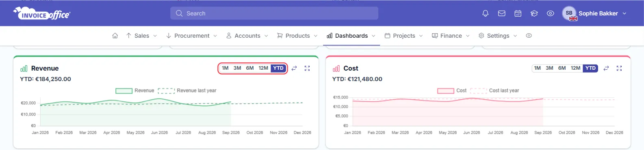644x150 pixels.
Task: Select 6M range on Revenue chart
Action: click(250, 68)
